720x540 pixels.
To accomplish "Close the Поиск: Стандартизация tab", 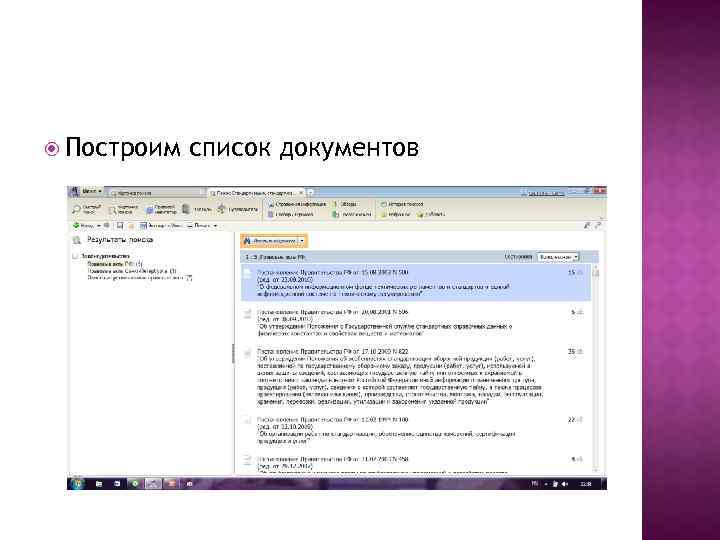I will tap(301, 192).
